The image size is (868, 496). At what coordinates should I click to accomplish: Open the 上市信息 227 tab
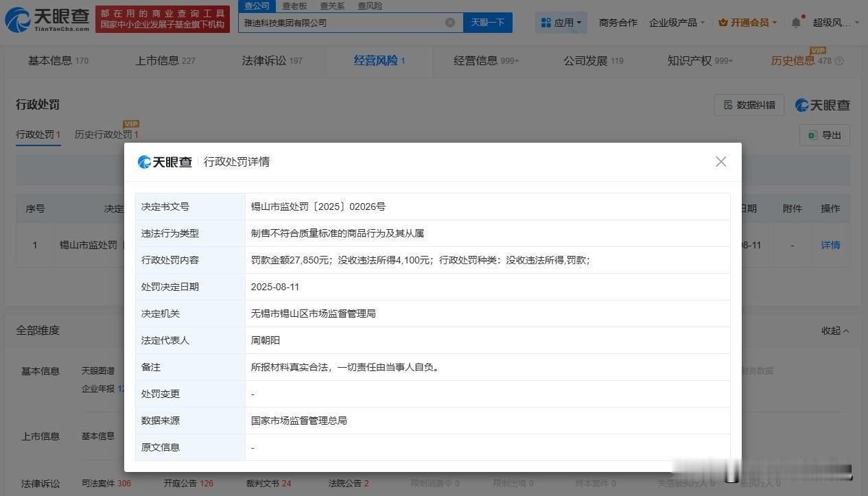tap(165, 60)
